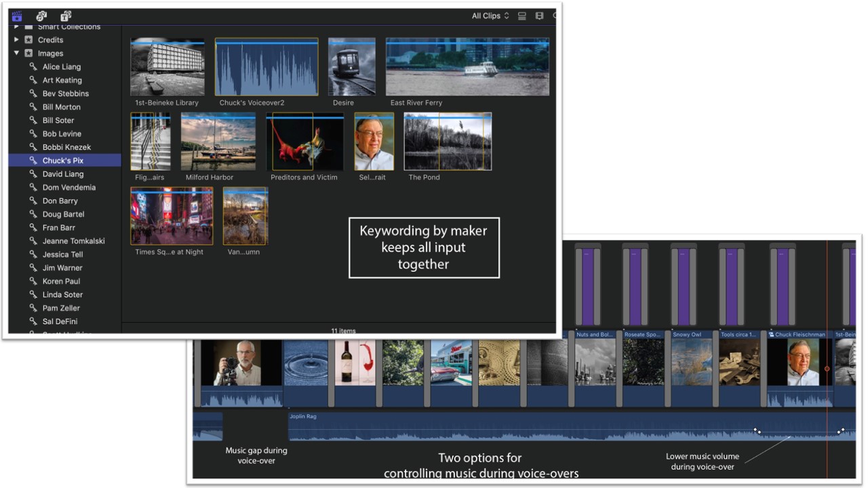Select photographer-with-camera clip in timeline
Viewport: 868px width, 488px height.
click(241, 373)
